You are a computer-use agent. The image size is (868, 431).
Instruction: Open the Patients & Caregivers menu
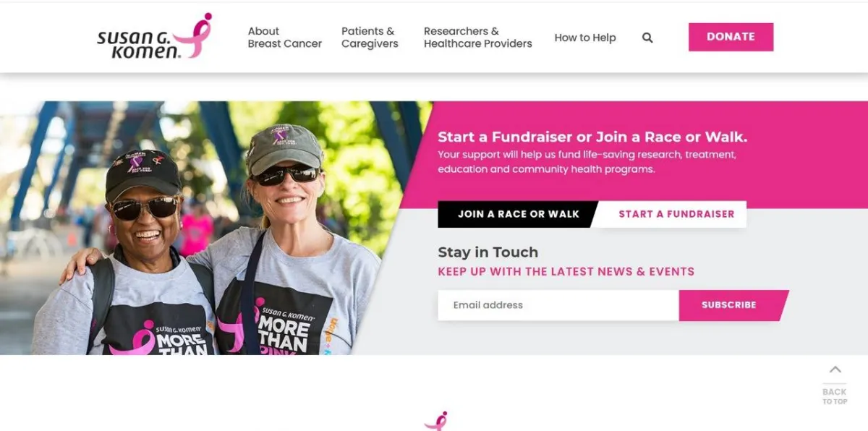click(370, 38)
